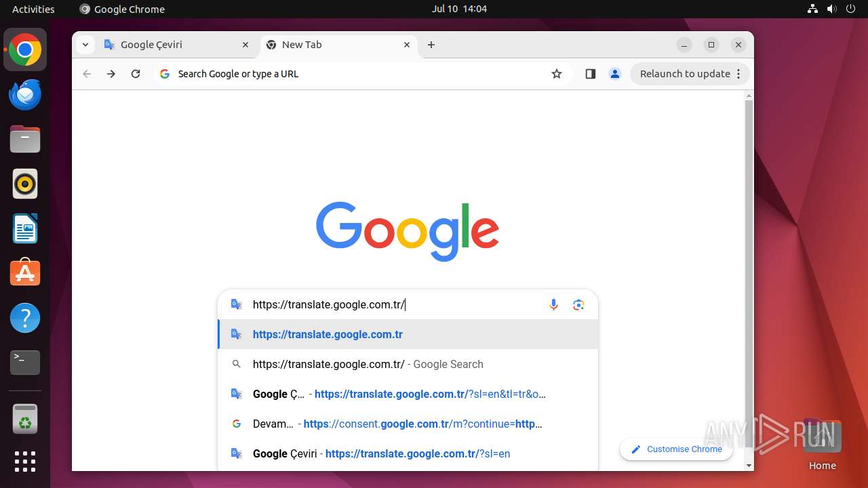Go forward using the forward arrow

click(x=111, y=74)
